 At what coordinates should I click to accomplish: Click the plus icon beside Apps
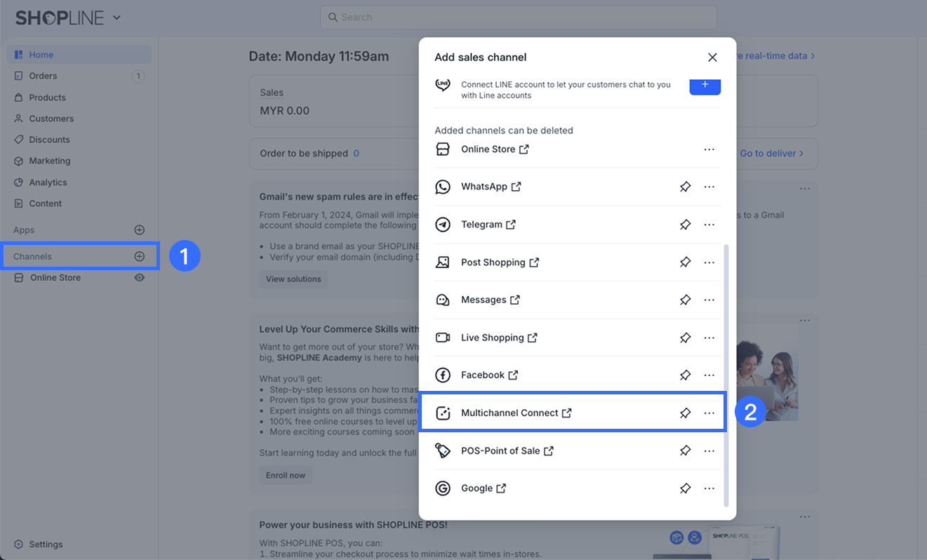[139, 230]
